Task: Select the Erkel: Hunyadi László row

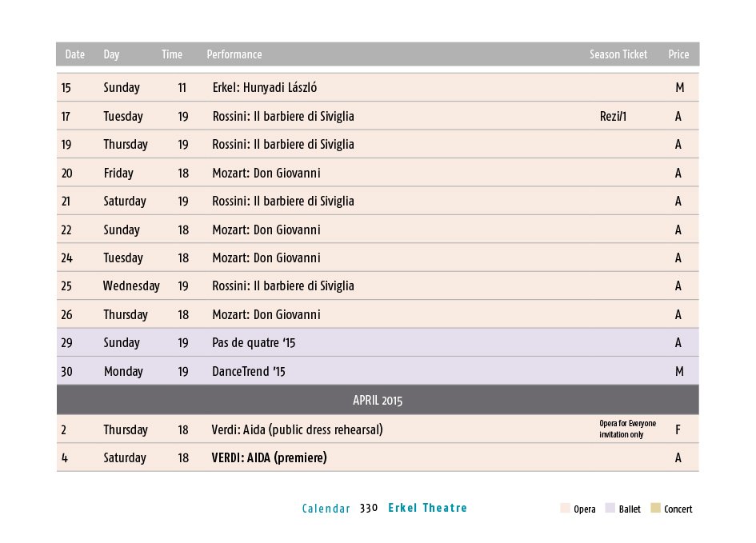Action: point(378,88)
